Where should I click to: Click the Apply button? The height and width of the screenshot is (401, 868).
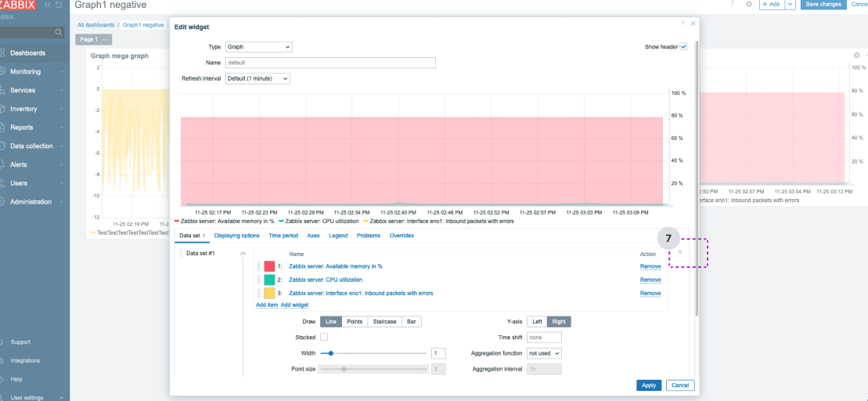tap(649, 385)
